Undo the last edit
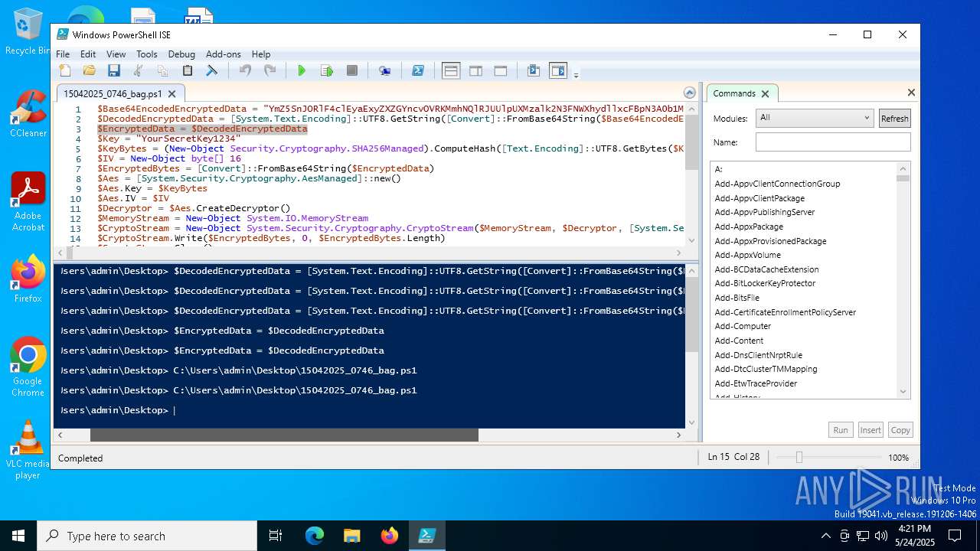This screenshot has height=551, width=980. coord(245,70)
